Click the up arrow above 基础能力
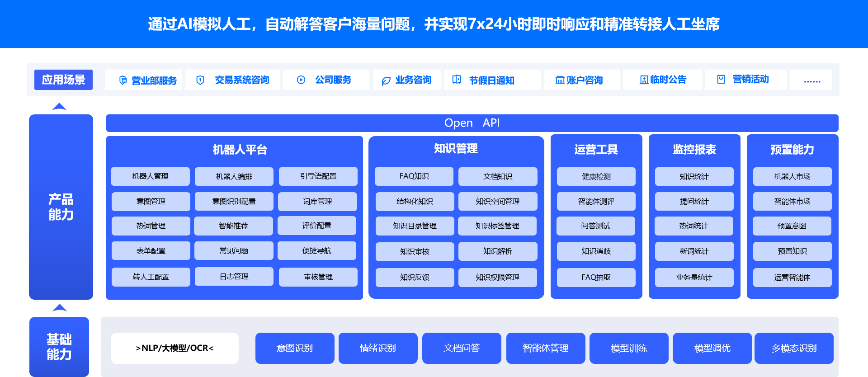 [x=59, y=308]
